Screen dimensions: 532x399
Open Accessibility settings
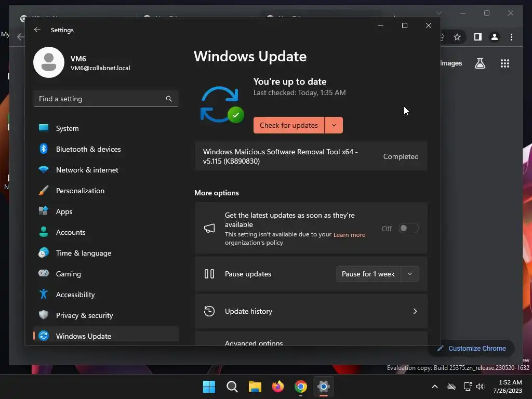[106, 295]
